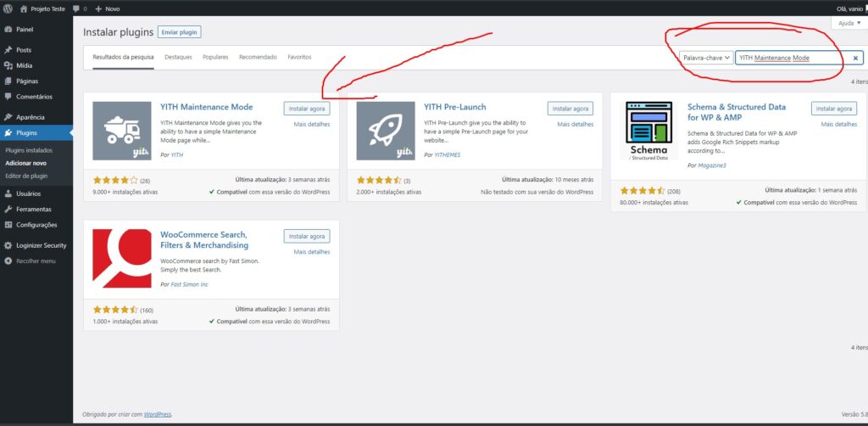Click the WordPress logo in admin bar

8,8
